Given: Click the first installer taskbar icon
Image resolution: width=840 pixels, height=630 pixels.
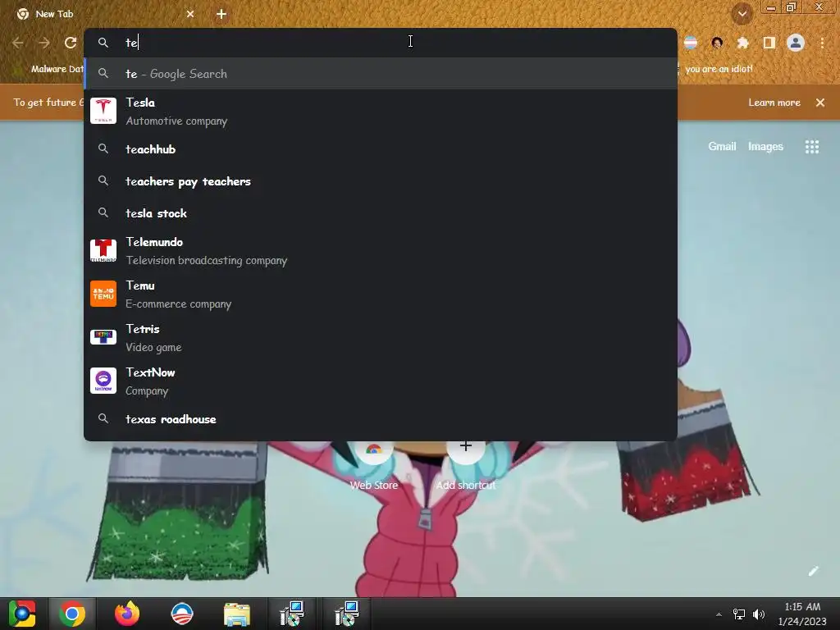Looking at the screenshot, I should (x=293, y=614).
